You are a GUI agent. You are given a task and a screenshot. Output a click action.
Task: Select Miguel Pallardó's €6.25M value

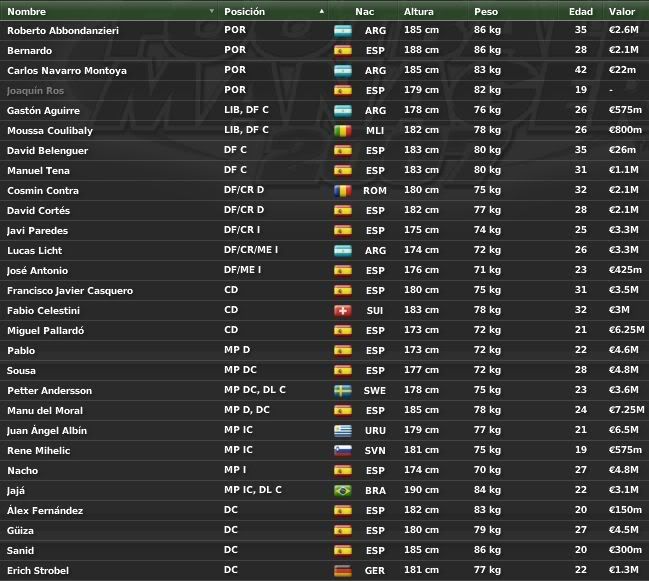[x=626, y=330]
